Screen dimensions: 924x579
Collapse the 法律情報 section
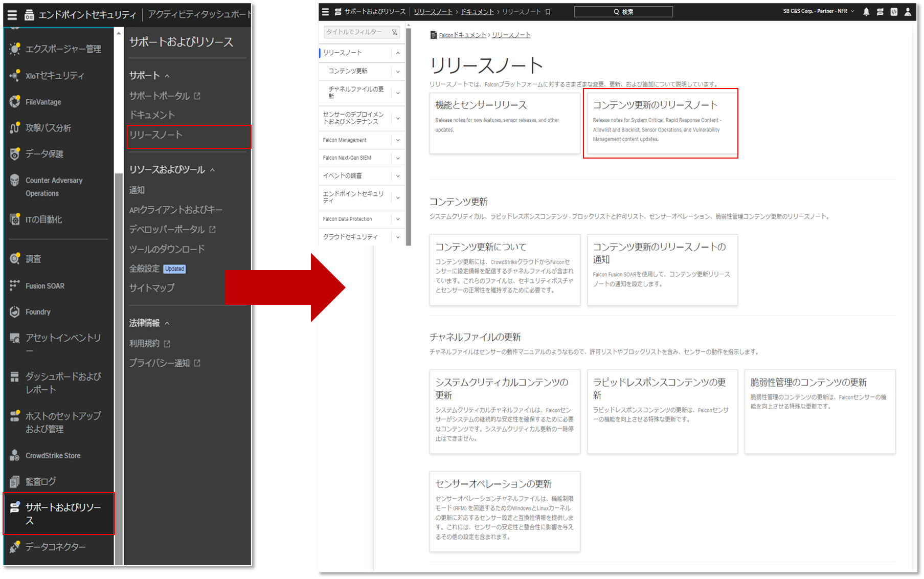167,323
